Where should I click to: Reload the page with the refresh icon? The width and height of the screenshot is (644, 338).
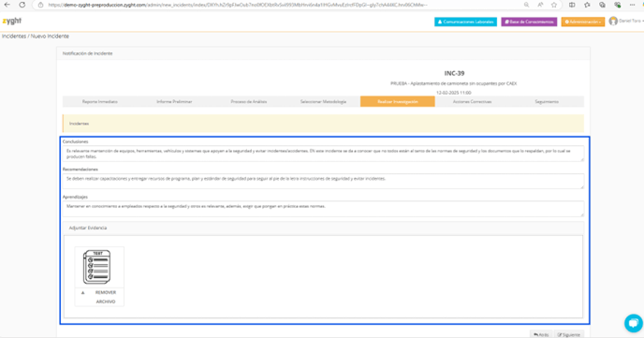point(22,5)
